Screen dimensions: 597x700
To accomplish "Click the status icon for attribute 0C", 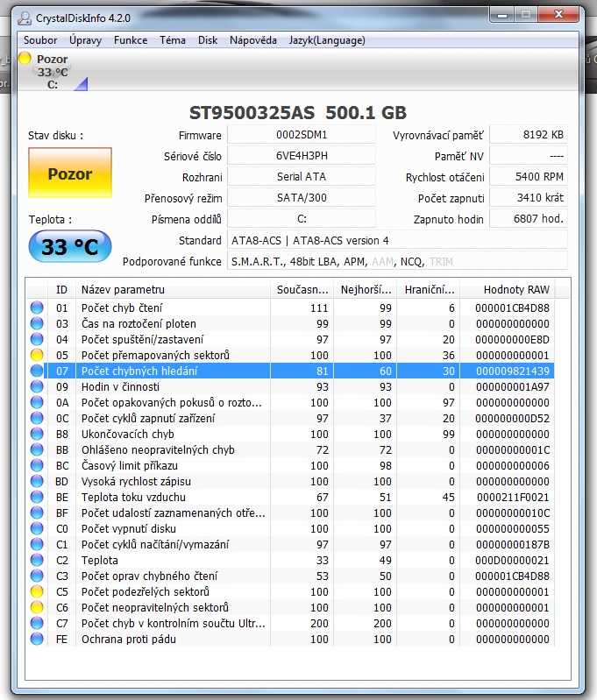I will 37,418.
